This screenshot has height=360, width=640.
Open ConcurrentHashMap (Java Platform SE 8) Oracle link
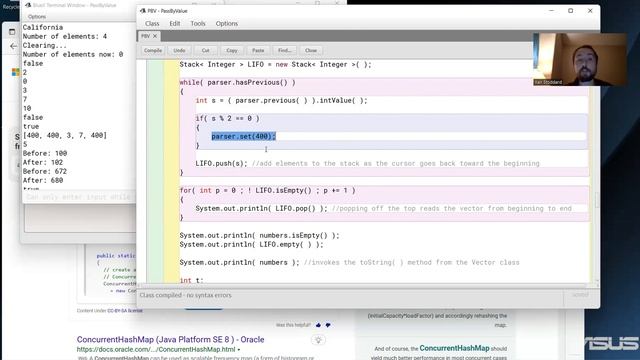tap(170, 339)
